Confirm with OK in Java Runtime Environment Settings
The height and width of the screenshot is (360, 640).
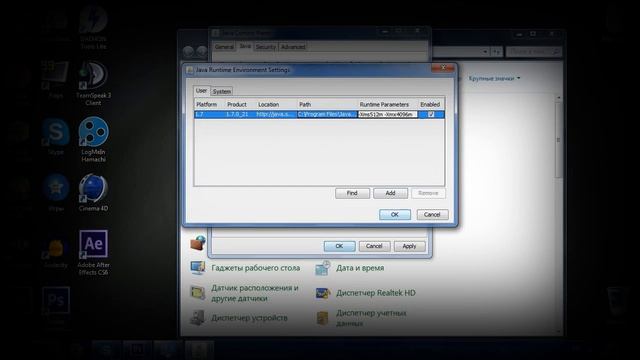point(395,215)
